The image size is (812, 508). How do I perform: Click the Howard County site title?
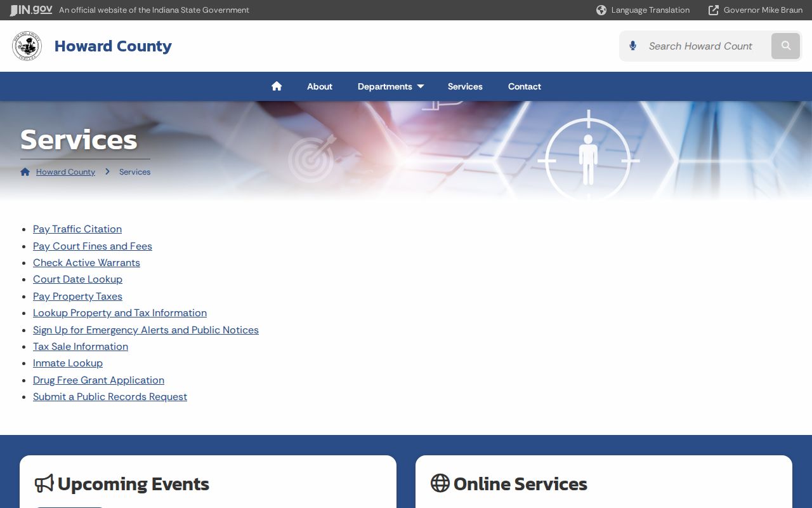pyautogui.click(x=113, y=46)
